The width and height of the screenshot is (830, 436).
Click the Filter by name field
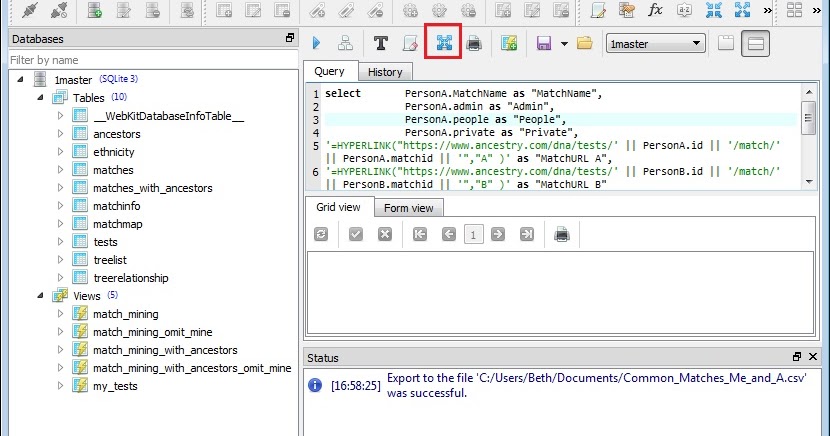click(154, 60)
